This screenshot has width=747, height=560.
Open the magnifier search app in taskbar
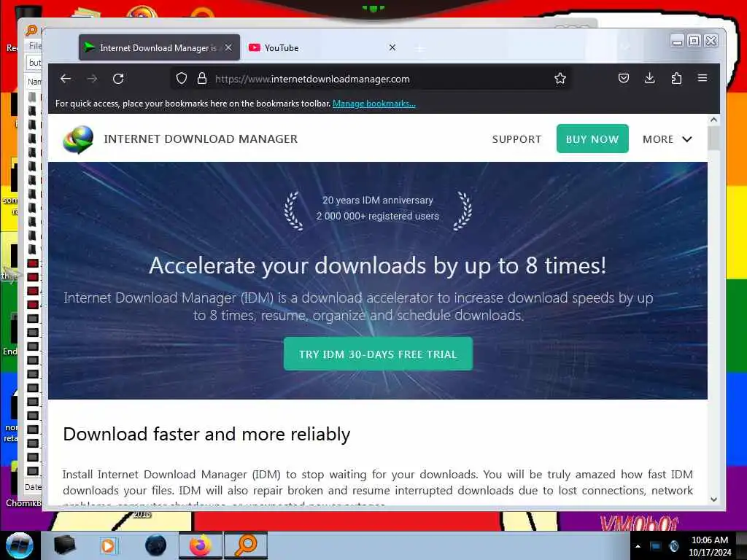pos(246,545)
